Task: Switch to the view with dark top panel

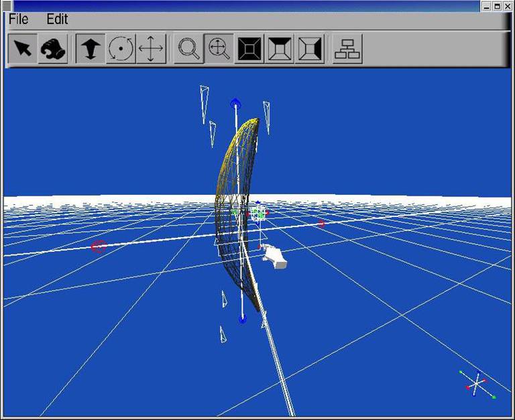Action: 280,48
